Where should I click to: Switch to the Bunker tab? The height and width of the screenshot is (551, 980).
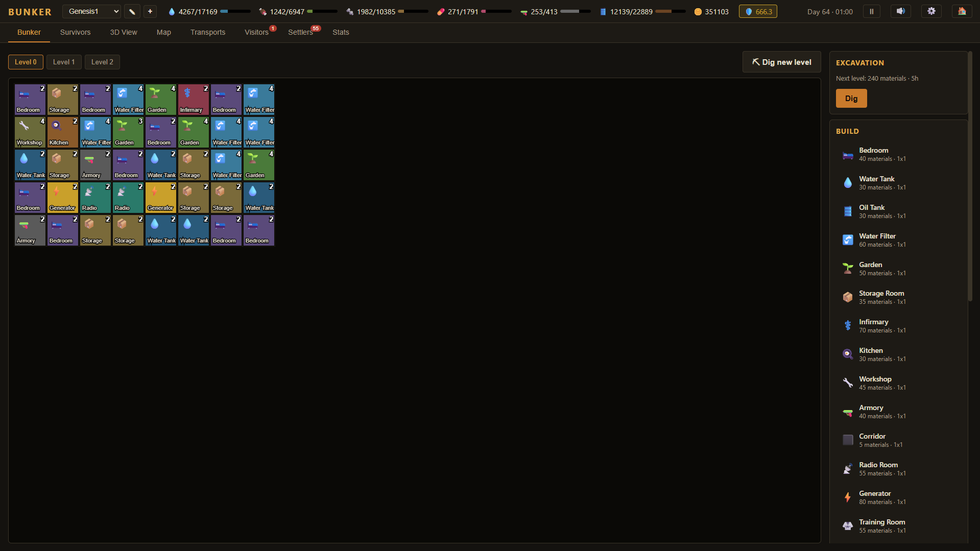pyautogui.click(x=29, y=32)
